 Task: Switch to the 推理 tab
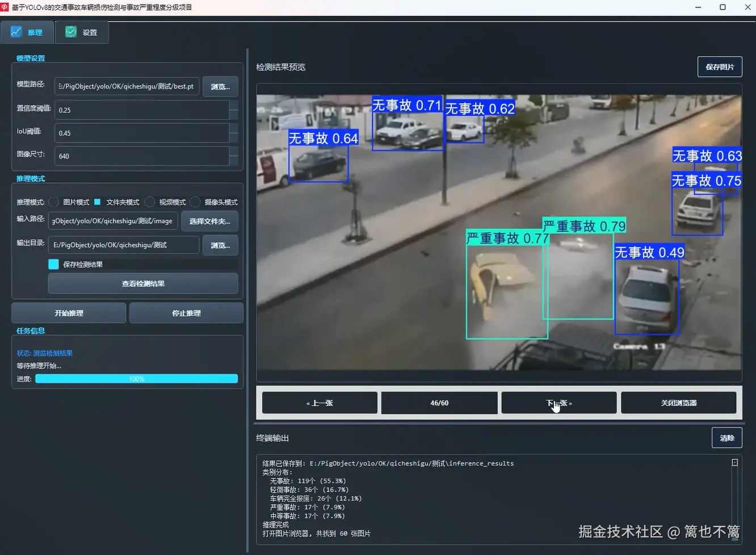point(27,32)
